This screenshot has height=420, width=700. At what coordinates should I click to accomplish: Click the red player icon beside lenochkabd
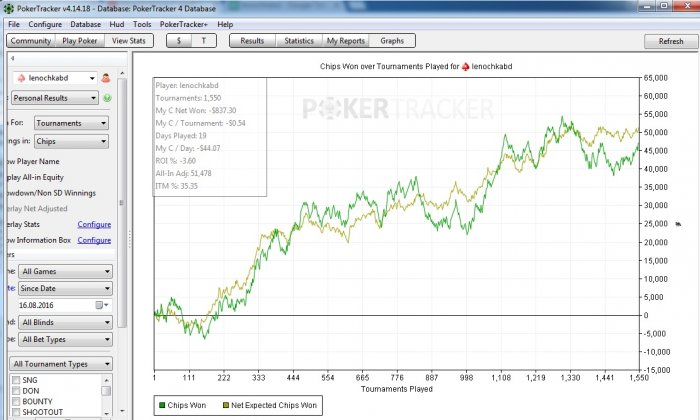(x=105, y=78)
